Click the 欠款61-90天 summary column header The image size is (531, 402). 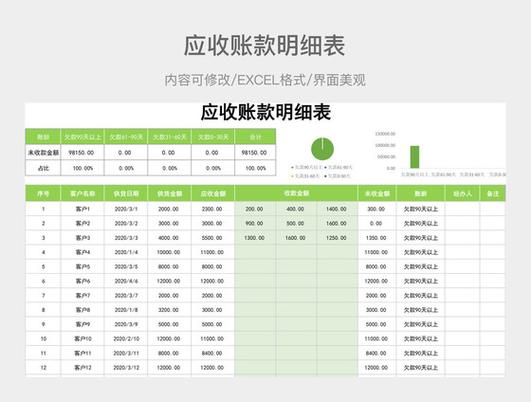(126, 137)
